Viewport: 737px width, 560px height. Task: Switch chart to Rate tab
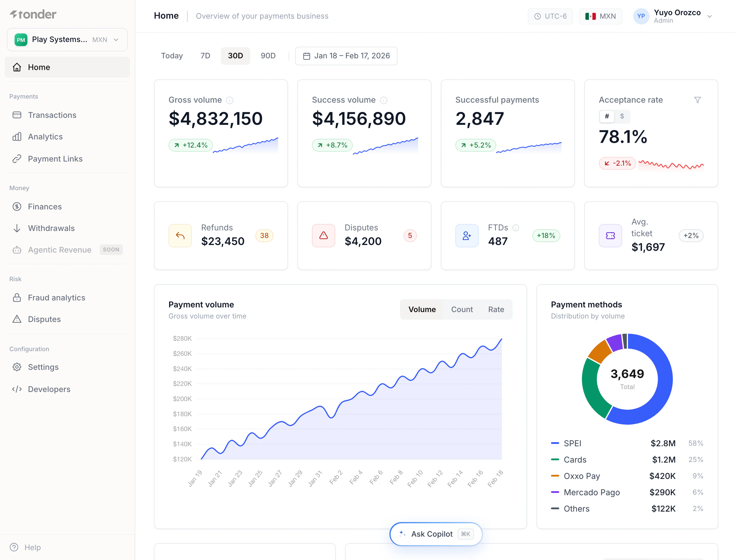(x=496, y=310)
